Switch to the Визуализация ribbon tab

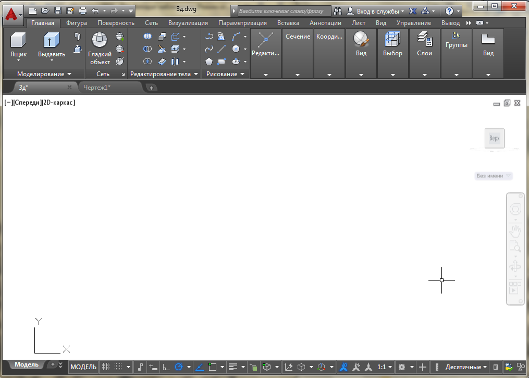[x=188, y=23]
